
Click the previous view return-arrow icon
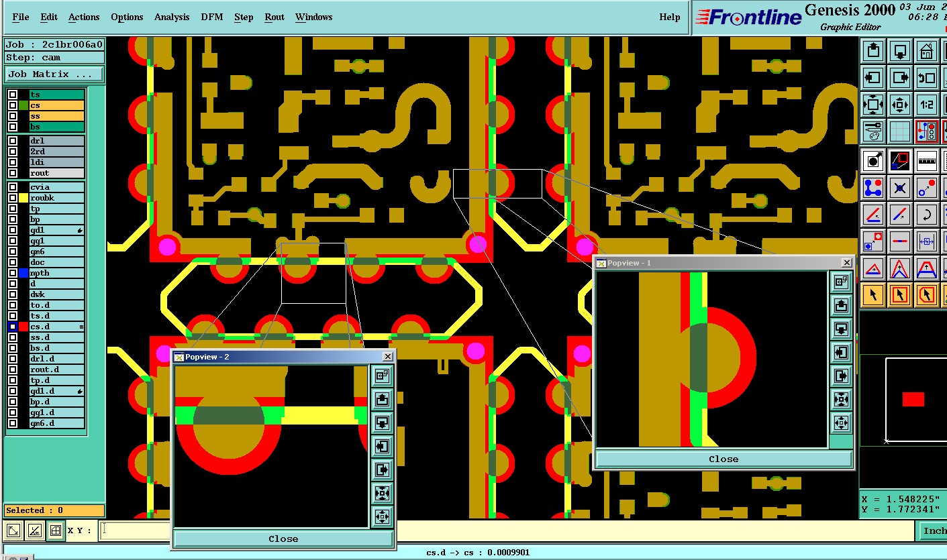[x=926, y=78]
